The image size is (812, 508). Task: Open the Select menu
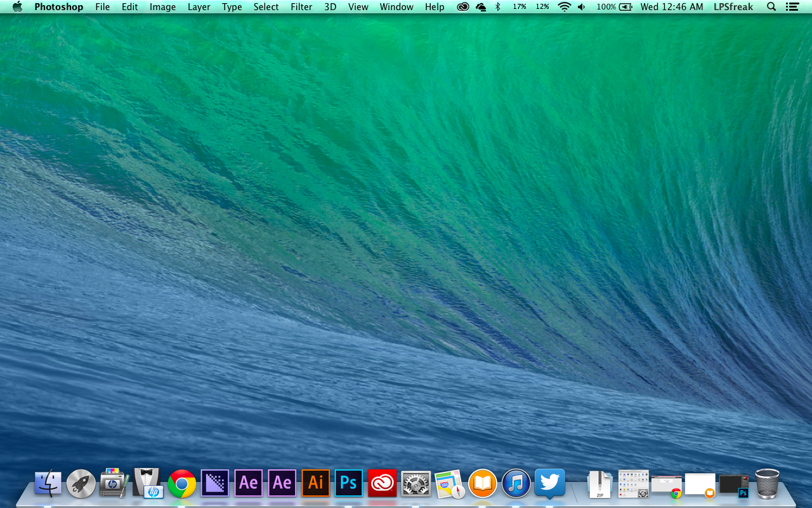click(x=266, y=7)
